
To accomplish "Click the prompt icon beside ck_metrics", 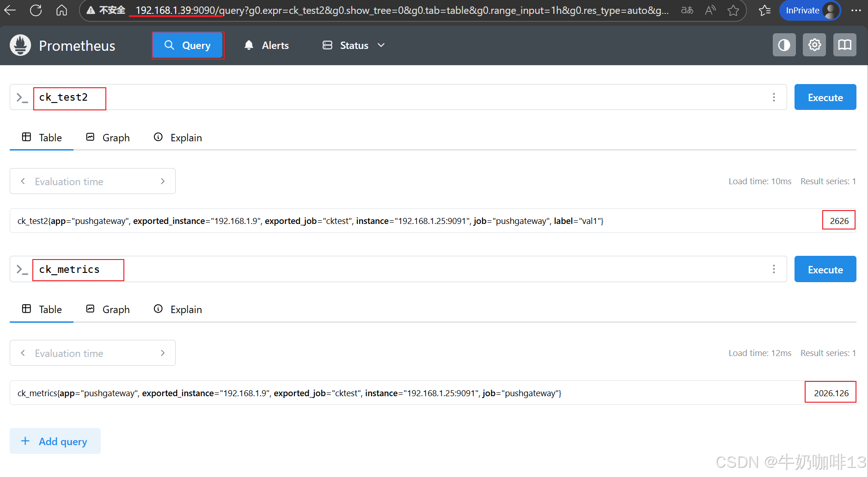I will (x=22, y=269).
